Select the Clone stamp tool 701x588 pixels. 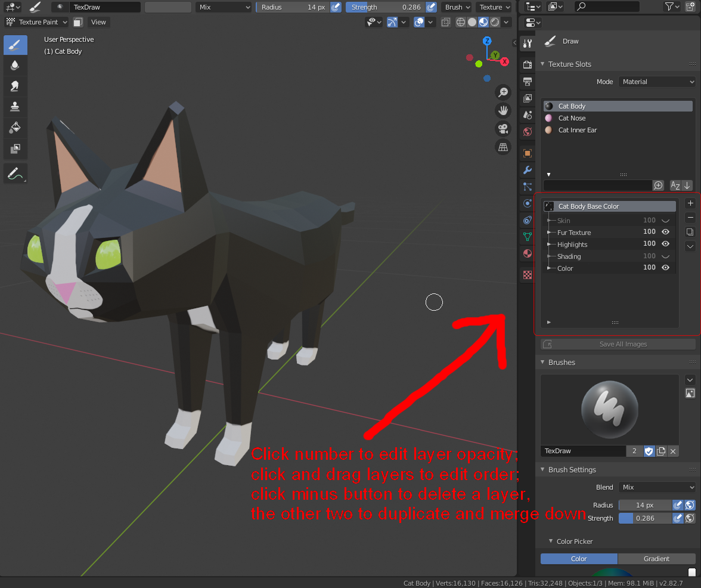15,106
